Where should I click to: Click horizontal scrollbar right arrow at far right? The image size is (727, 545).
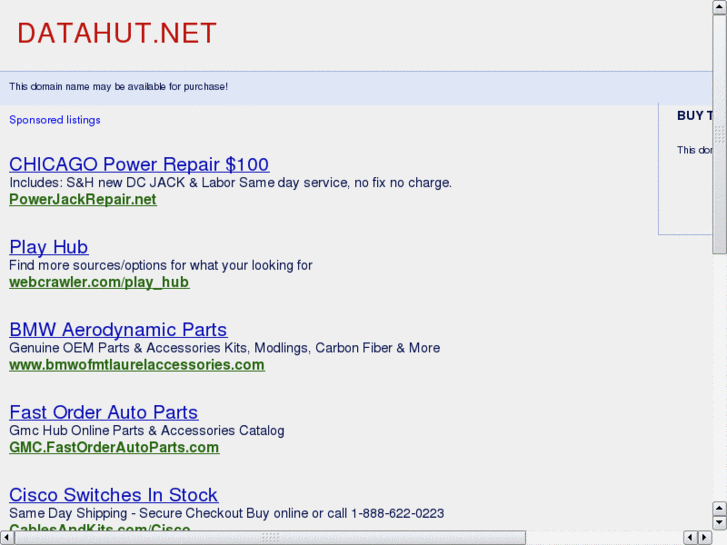(705, 538)
